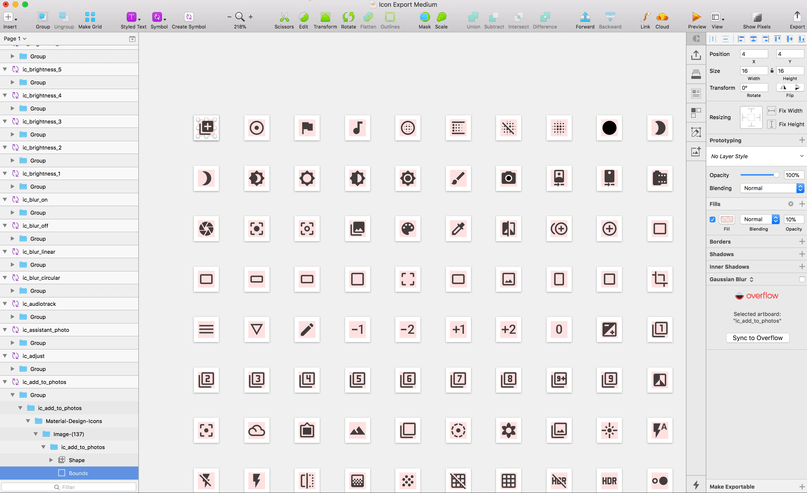Select the flag icon artboard

click(307, 128)
